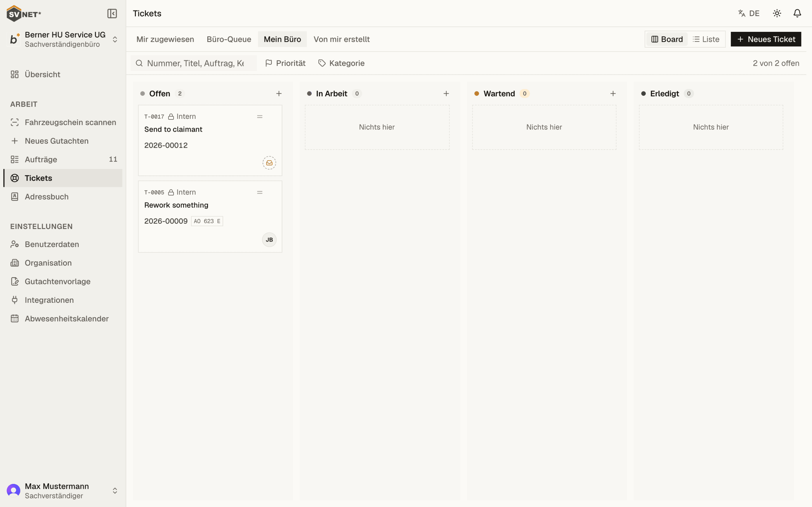Open notifications bell
This screenshot has width=812, height=507.
(797, 13)
